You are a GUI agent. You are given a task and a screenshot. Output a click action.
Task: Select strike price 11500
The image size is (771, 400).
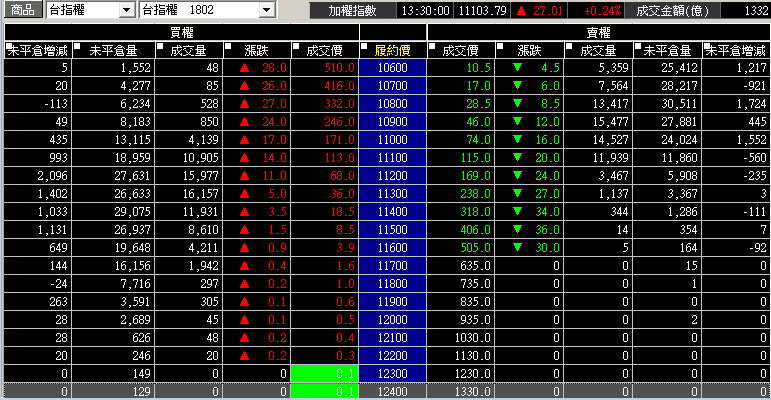[392, 230]
